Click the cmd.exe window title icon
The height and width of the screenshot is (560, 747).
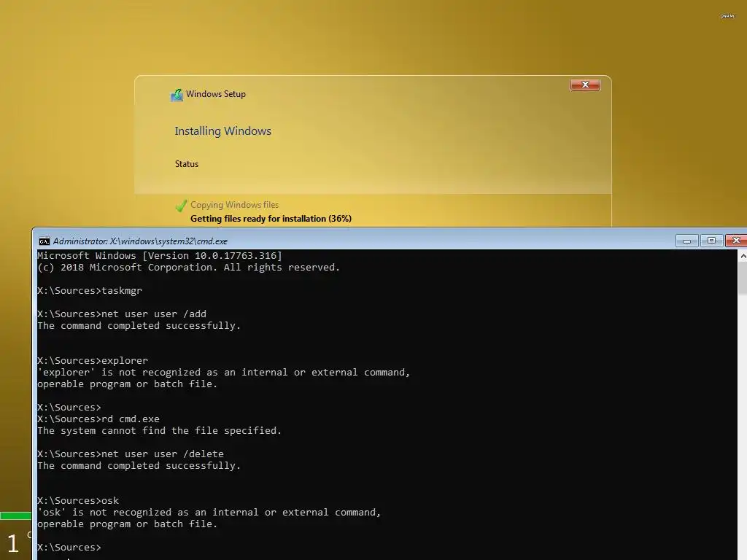pyautogui.click(x=44, y=241)
